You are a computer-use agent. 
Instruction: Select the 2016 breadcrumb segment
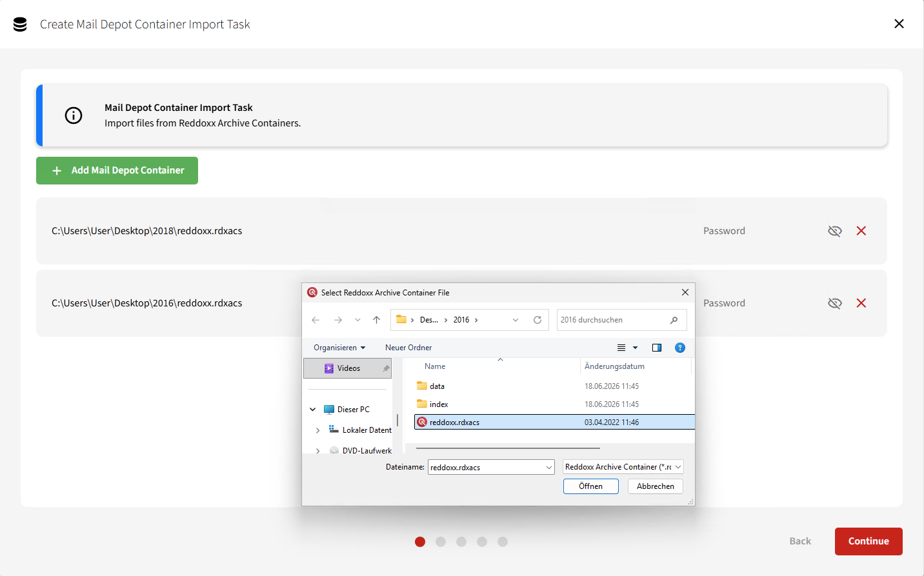461,320
